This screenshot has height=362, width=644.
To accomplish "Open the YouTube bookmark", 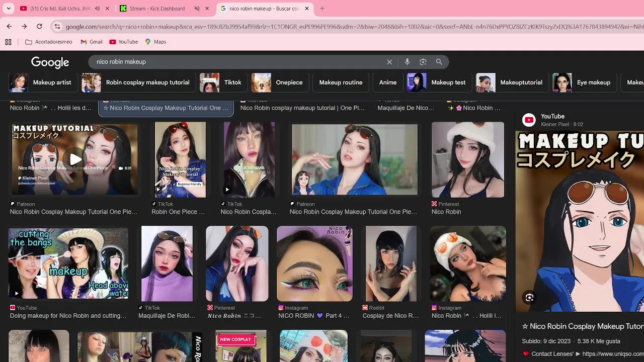I will point(124,42).
